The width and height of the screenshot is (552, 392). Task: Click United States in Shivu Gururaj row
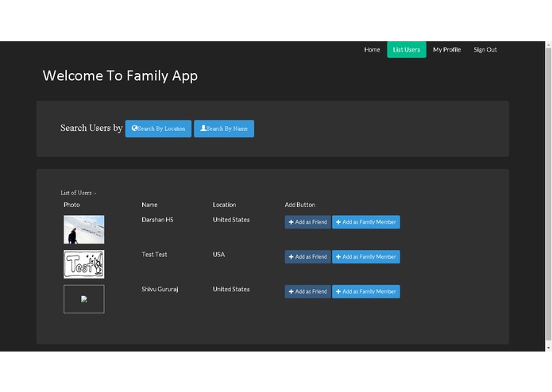point(231,290)
